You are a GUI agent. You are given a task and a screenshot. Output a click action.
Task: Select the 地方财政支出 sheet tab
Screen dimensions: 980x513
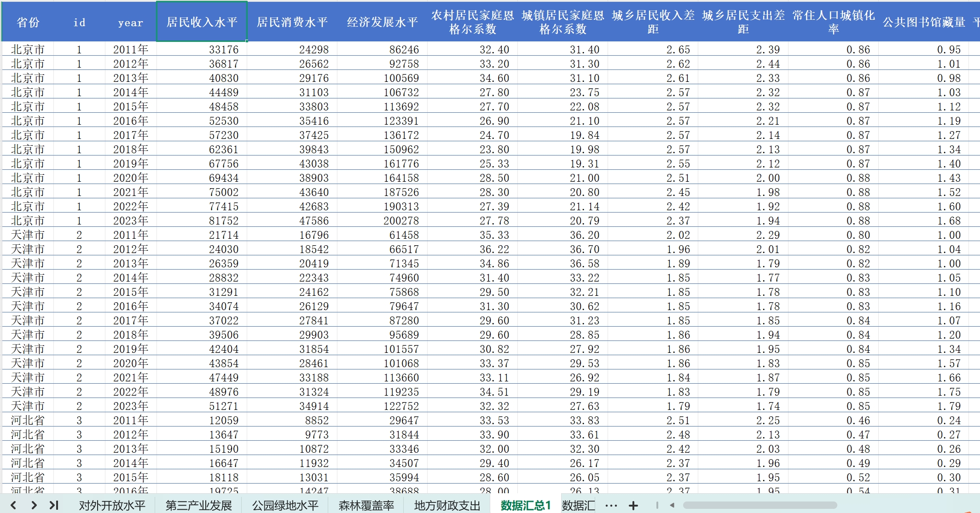[447, 506]
